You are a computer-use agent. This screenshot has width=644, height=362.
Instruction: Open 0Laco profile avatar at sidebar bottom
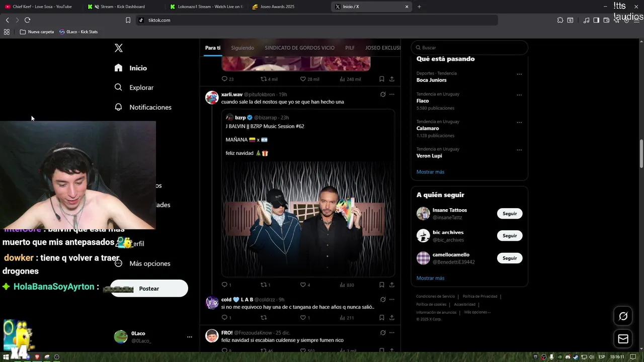pyautogui.click(x=121, y=337)
